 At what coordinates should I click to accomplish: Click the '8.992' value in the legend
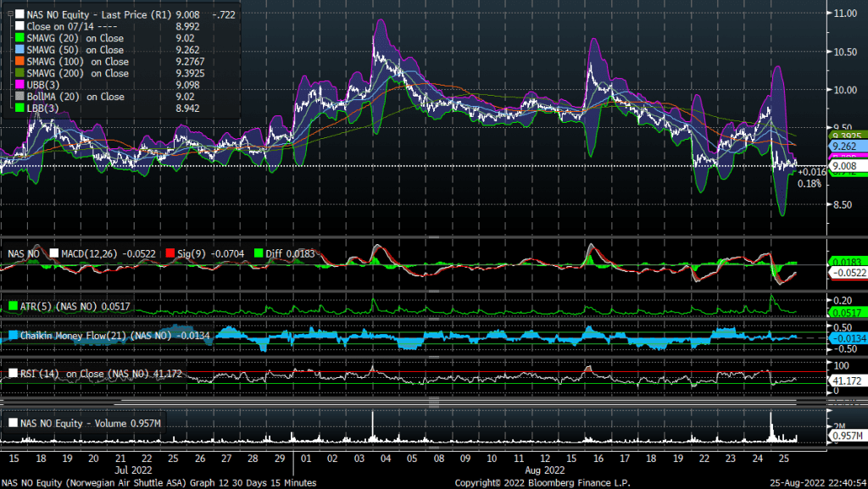[x=187, y=26]
